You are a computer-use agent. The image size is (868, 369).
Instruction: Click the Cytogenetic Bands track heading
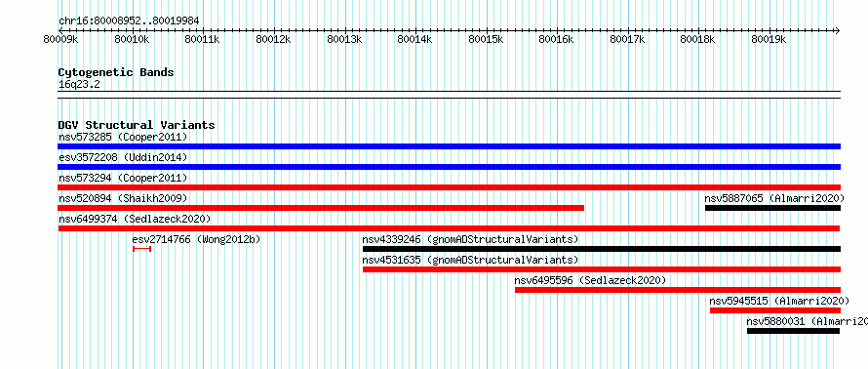click(x=116, y=72)
